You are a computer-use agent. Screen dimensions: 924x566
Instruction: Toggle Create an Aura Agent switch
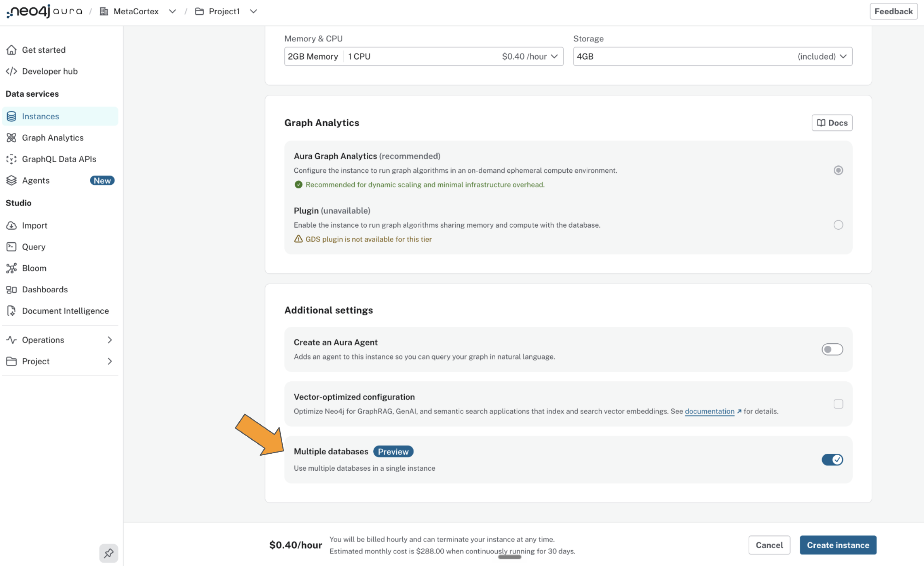832,350
